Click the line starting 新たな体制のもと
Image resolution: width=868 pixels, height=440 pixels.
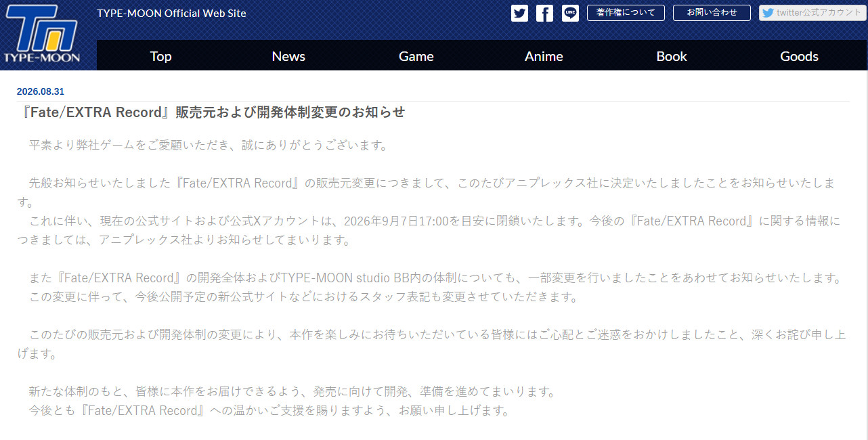[292, 392]
